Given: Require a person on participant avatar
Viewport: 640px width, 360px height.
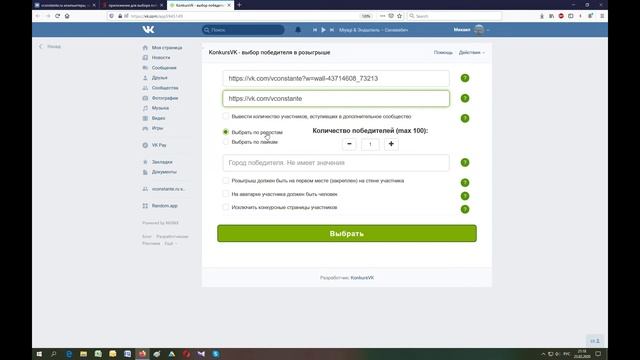Looking at the screenshot, I should [226, 194].
